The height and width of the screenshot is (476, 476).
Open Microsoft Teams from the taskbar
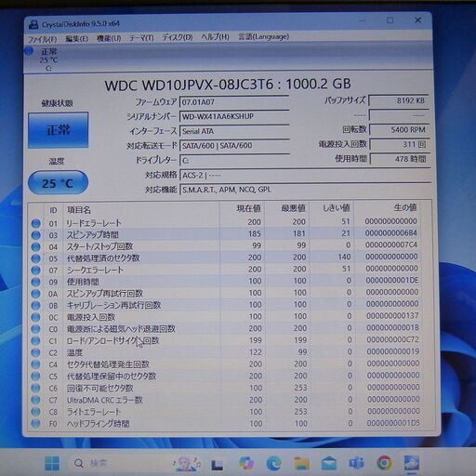click(356, 463)
